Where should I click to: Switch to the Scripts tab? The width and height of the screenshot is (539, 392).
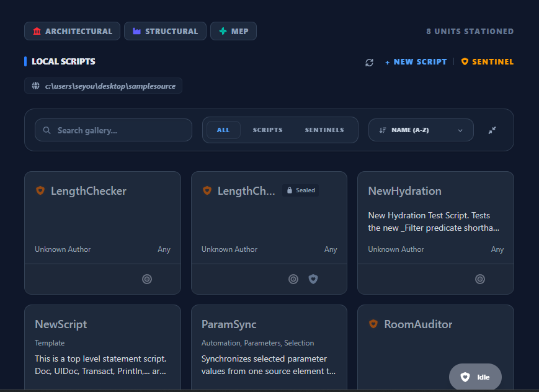pyautogui.click(x=267, y=130)
